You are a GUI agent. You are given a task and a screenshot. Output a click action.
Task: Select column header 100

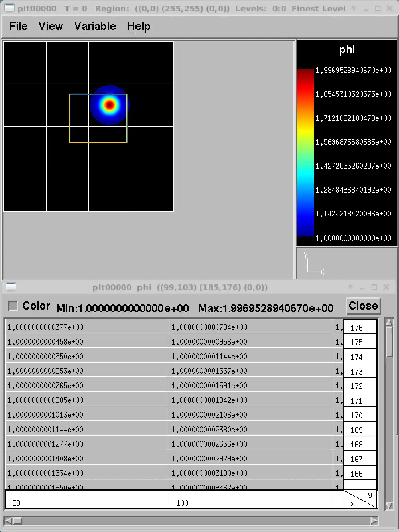pos(250,503)
